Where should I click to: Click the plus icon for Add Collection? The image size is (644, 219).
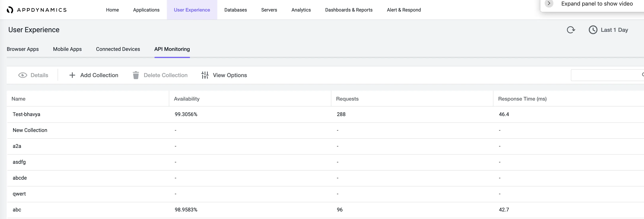(72, 75)
